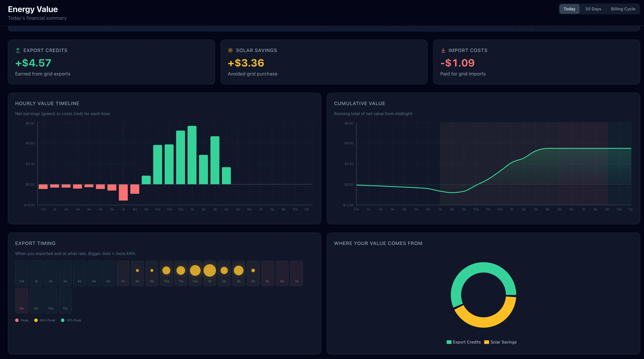Select the Billing Cycle tab
The image size is (644, 359).
[x=623, y=9]
